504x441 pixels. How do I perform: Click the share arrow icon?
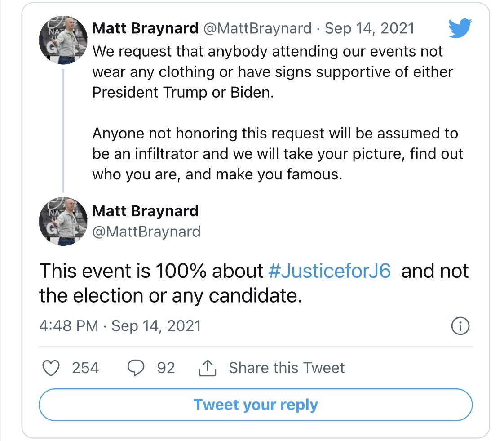208,369
